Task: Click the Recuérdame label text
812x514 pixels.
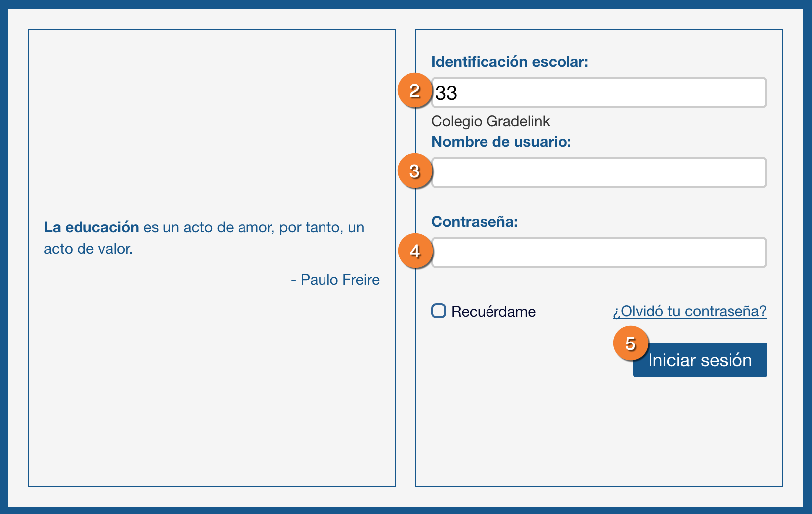Action: coord(493,312)
